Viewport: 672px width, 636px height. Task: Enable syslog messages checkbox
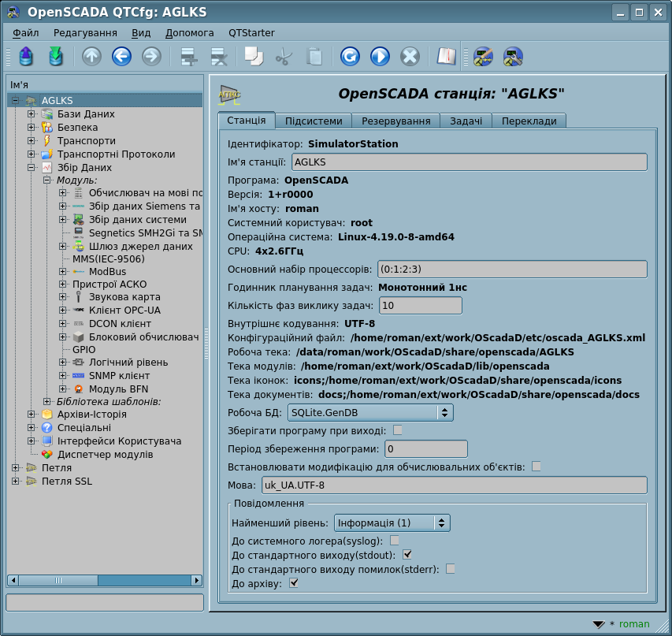(x=395, y=540)
